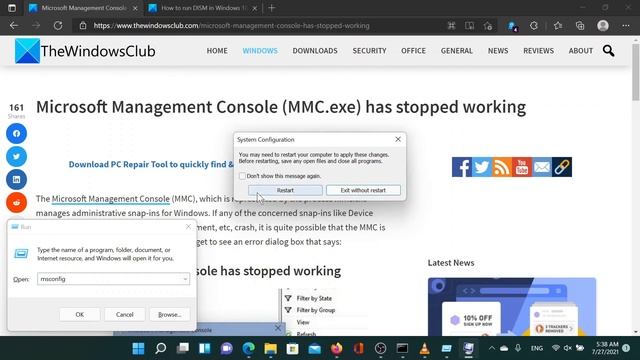Open the Microsoft Management Console link
640x360 pixels.
pos(111,199)
